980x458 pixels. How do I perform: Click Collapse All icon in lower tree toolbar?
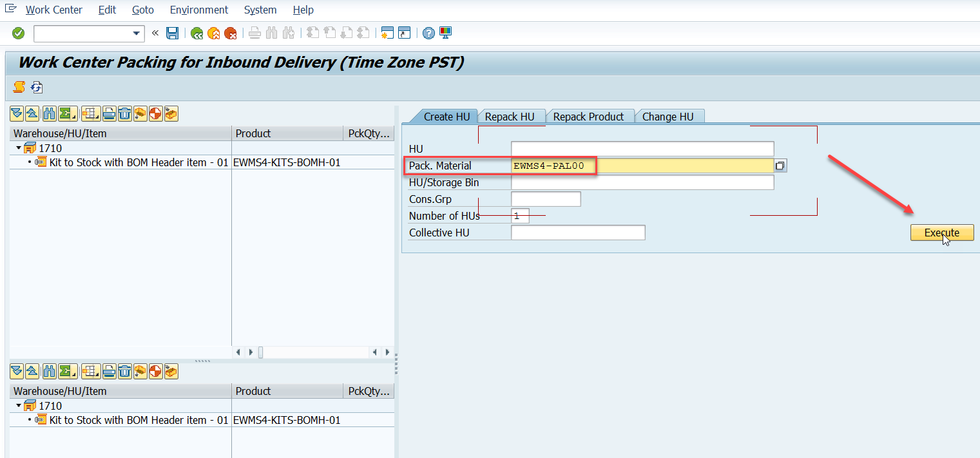coord(32,371)
